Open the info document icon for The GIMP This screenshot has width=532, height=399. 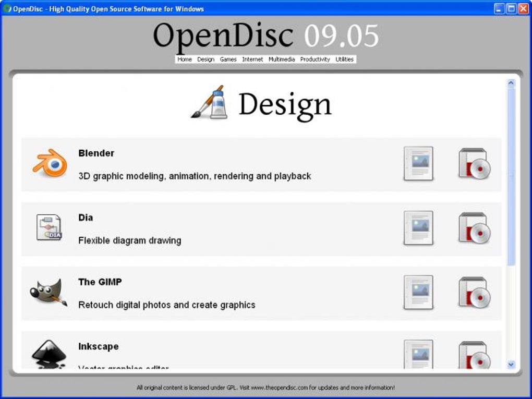(x=418, y=292)
